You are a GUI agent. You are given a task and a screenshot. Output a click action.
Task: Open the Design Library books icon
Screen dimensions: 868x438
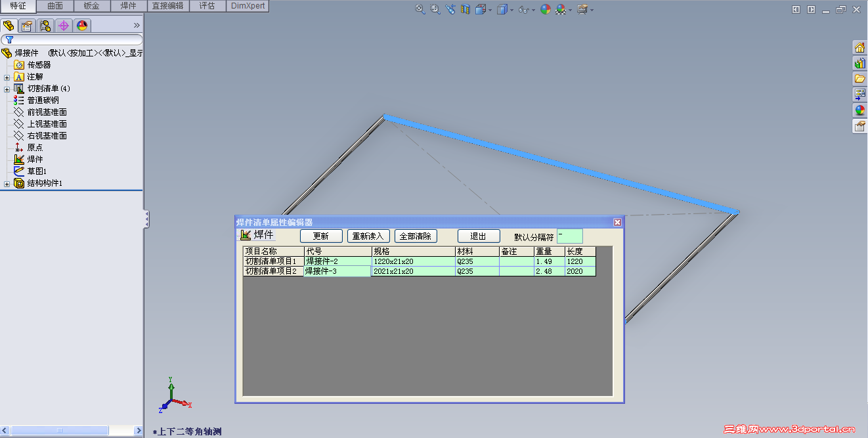pos(859,63)
